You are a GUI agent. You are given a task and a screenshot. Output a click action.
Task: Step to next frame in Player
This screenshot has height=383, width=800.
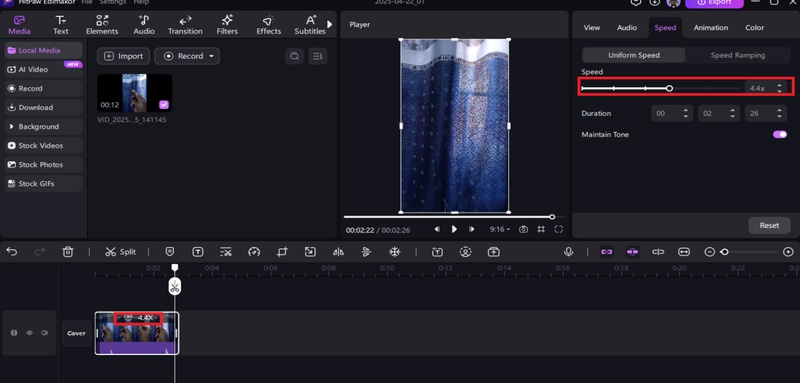click(471, 229)
